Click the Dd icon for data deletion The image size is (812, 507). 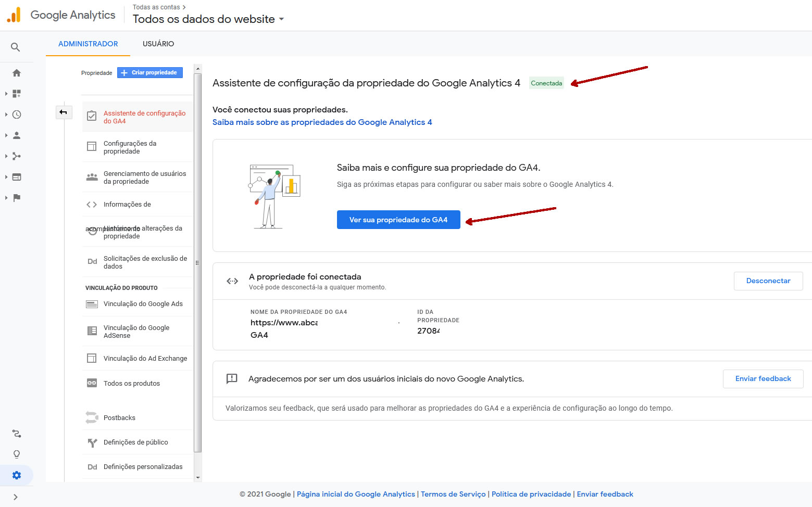92,261
